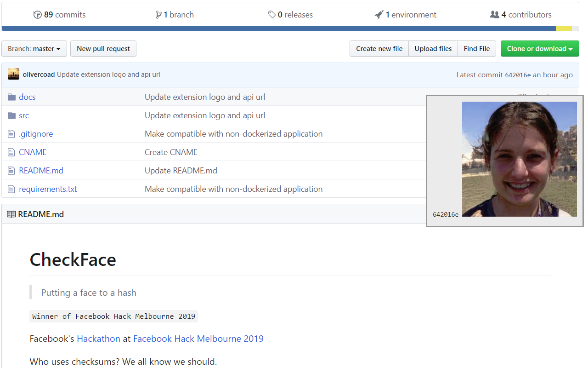
Task: Click the Putting a face to a hash quote
Action: (x=89, y=293)
